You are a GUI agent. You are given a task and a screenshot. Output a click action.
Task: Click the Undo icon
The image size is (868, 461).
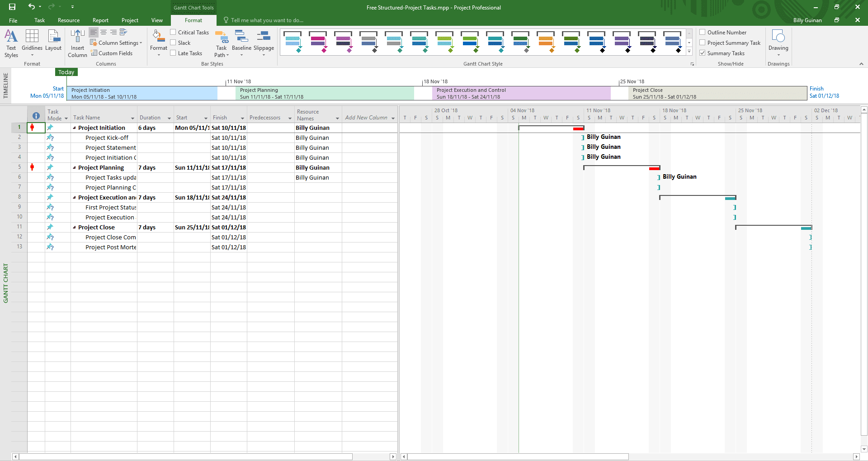[x=31, y=7]
